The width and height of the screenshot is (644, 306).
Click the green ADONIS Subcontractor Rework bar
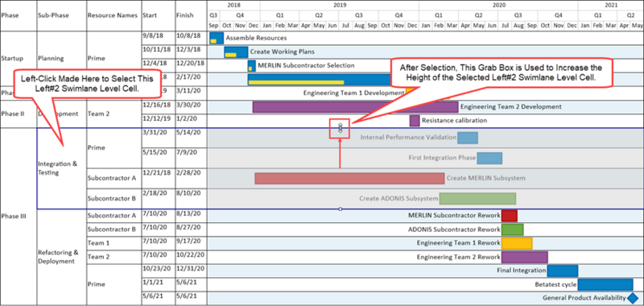click(x=512, y=229)
